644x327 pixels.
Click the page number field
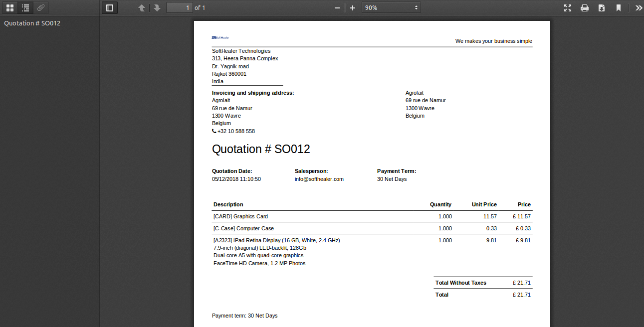point(180,7)
